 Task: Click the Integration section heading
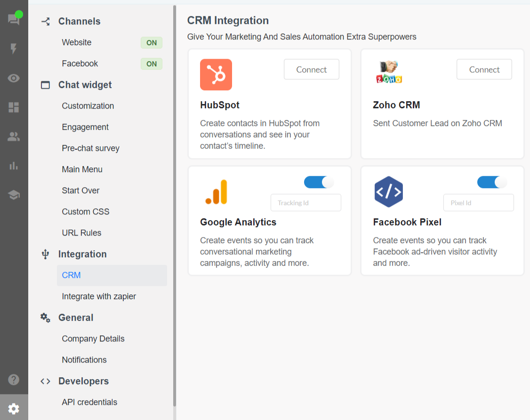coord(82,254)
